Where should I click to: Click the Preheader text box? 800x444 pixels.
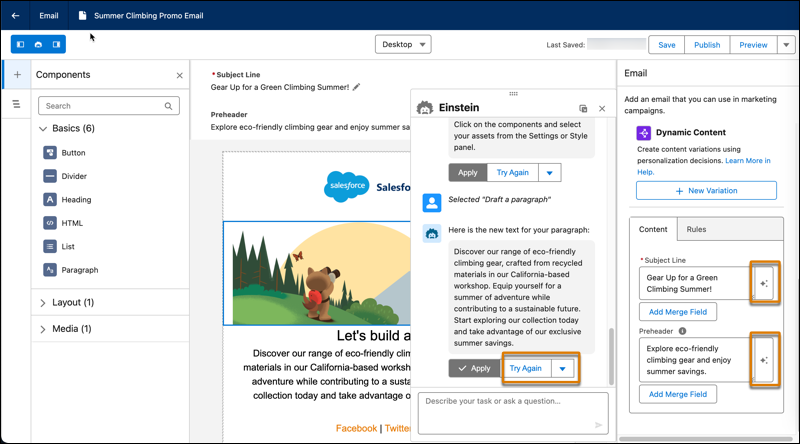pyautogui.click(x=695, y=360)
